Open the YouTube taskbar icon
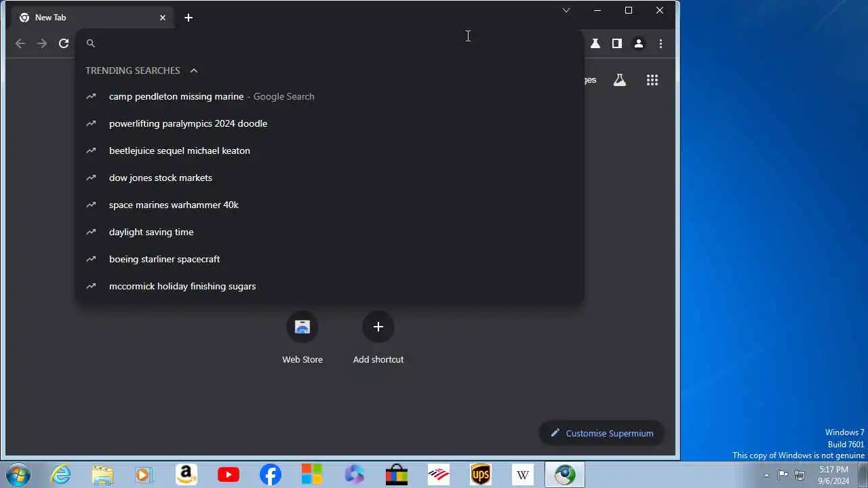Image resolution: width=868 pixels, height=488 pixels. [x=229, y=474]
